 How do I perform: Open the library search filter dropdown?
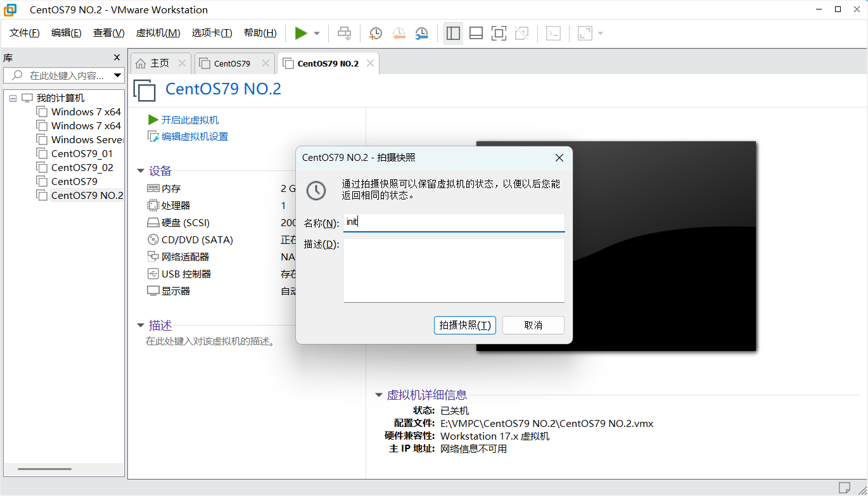click(x=118, y=75)
